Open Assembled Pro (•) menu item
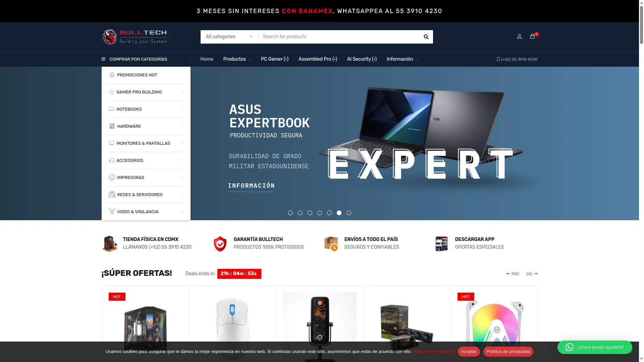Screen dimensions: 644x362 point(318,59)
